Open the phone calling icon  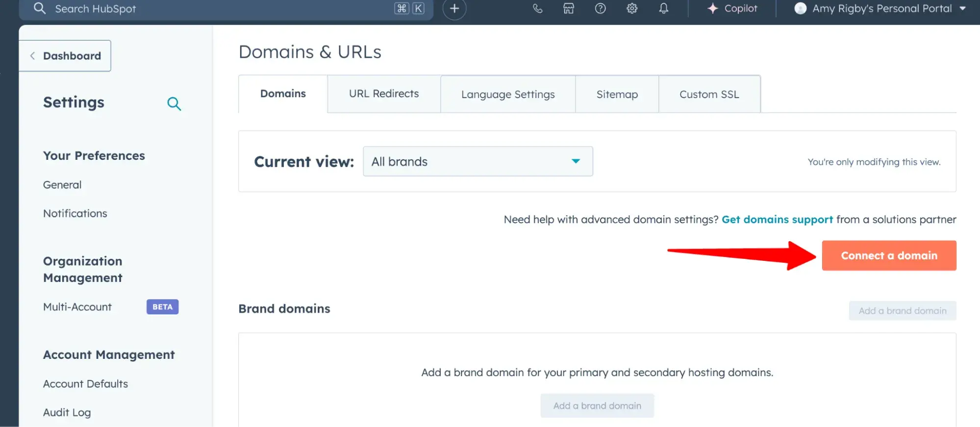[538, 8]
